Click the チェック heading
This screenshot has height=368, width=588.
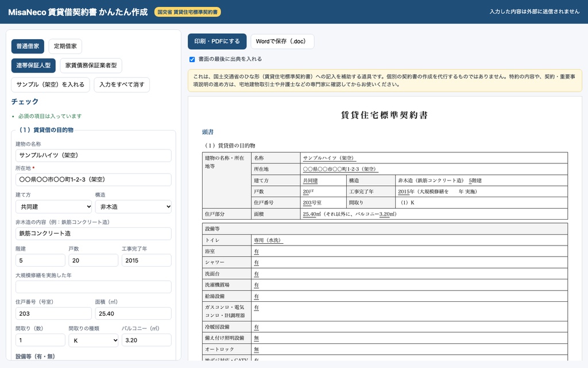click(x=25, y=101)
